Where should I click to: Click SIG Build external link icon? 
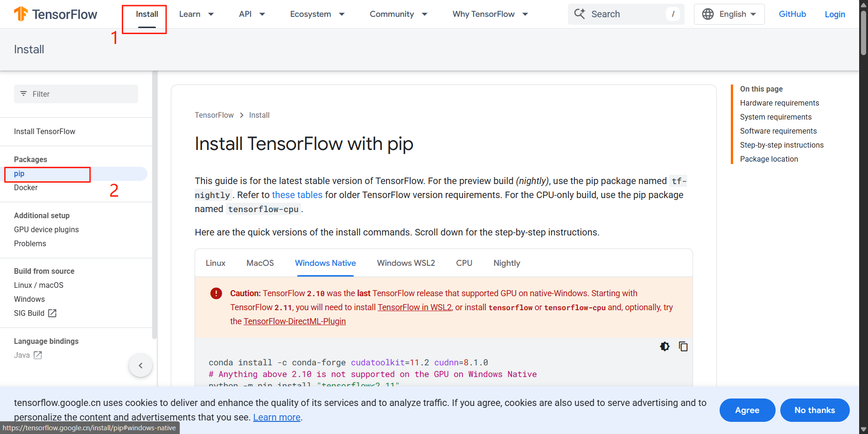52,313
